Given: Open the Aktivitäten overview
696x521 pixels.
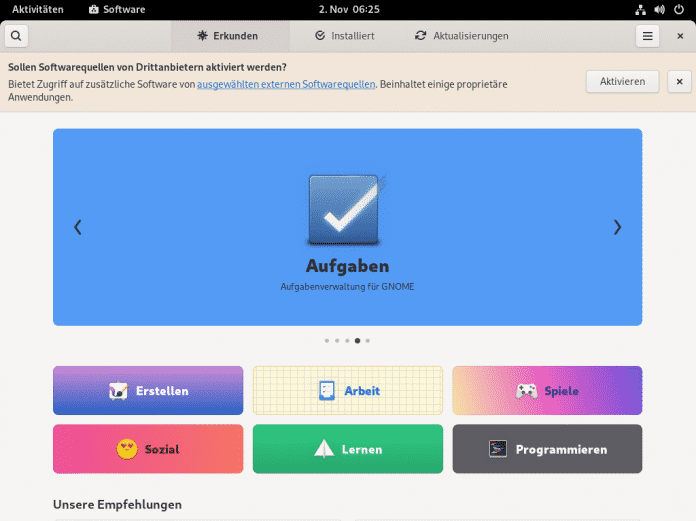Looking at the screenshot, I should [x=37, y=9].
